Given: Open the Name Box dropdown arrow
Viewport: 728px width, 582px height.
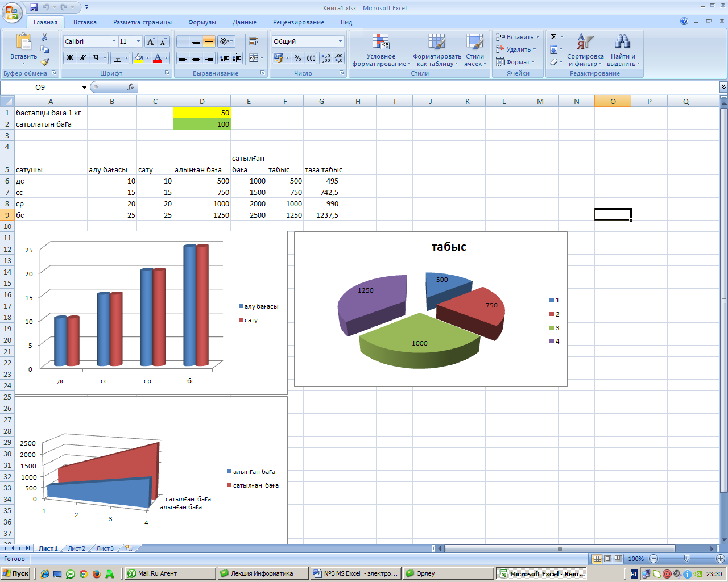Looking at the screenshot, I should click(84, 87).
